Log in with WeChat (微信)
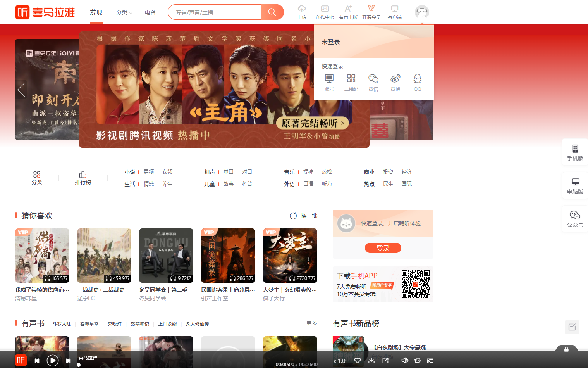The image size is (588, 368). (373, 83)
